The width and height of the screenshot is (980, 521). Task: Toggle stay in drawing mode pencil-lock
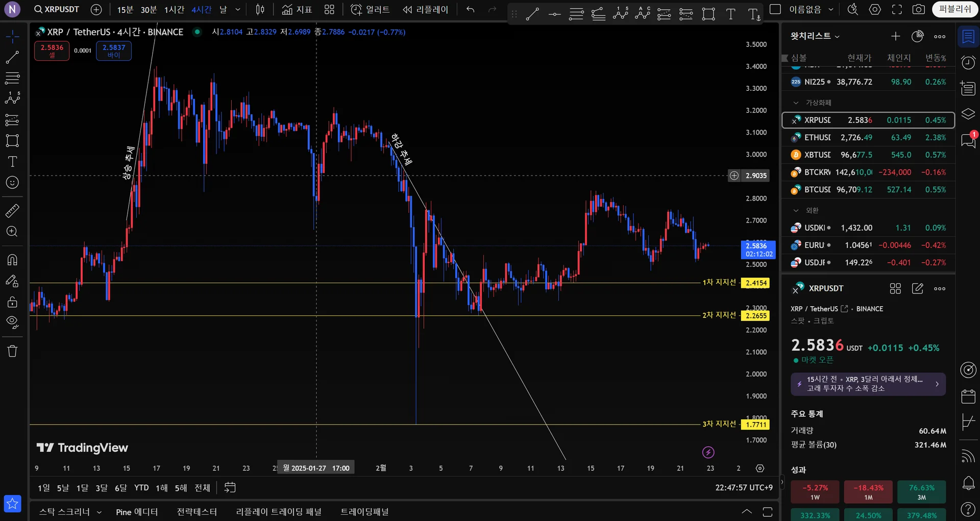point(12,281)
